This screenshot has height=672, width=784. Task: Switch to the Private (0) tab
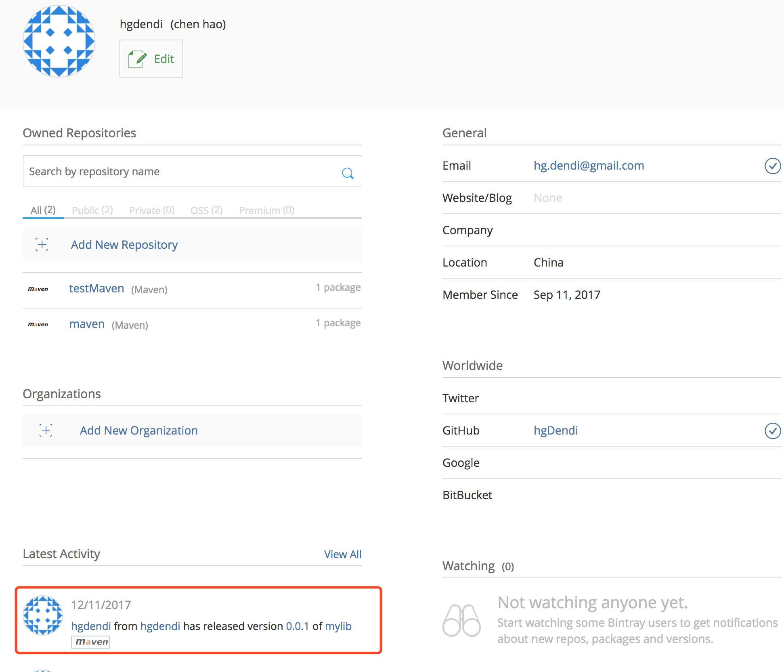pos(151,210)
